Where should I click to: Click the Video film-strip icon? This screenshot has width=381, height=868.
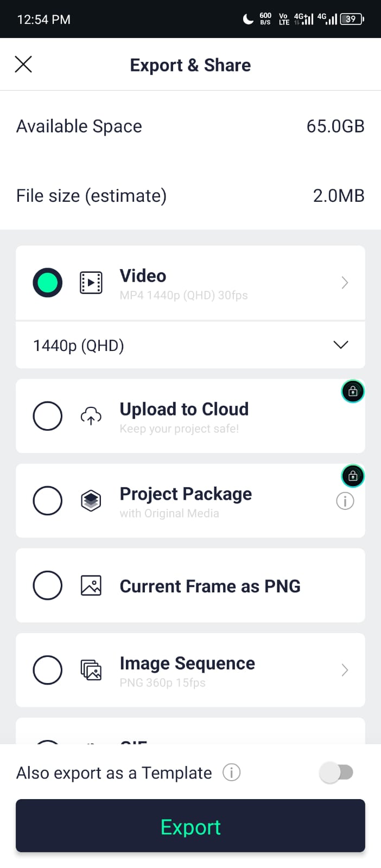(x=91, y=283)
